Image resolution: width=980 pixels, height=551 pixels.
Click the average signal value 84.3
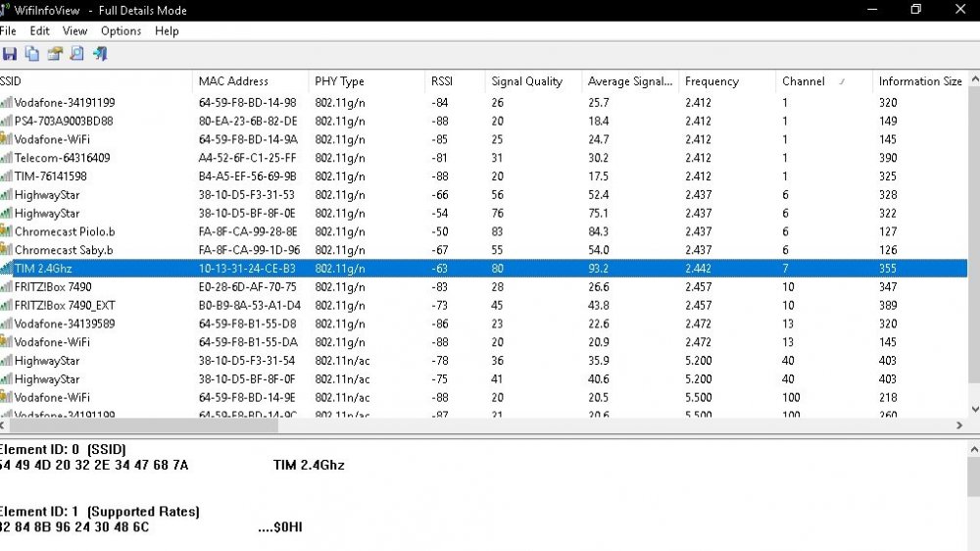(598, 231)
